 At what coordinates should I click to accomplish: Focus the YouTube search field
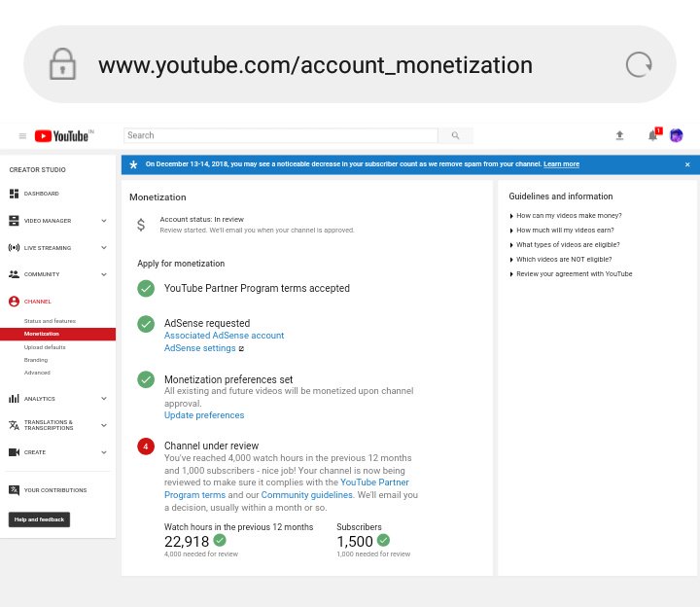[x=281, y=135]
